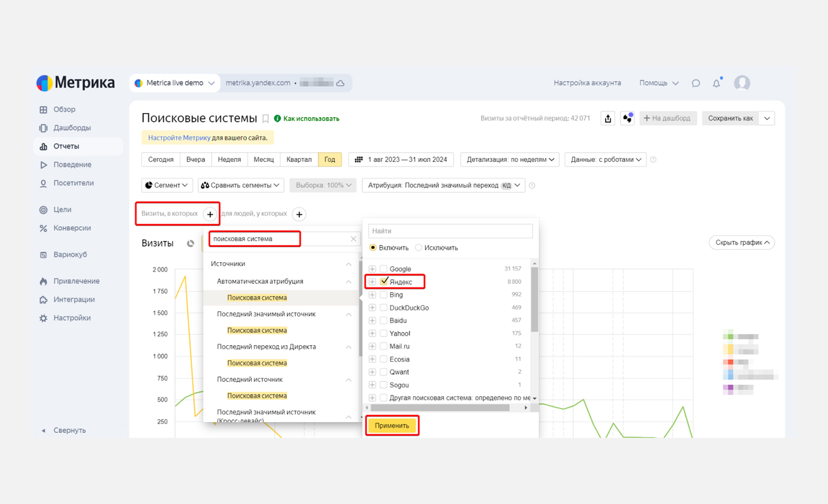Open Данные: с роботами dropdown
Viewport: 828px width, 504px height.
(606, 159)
